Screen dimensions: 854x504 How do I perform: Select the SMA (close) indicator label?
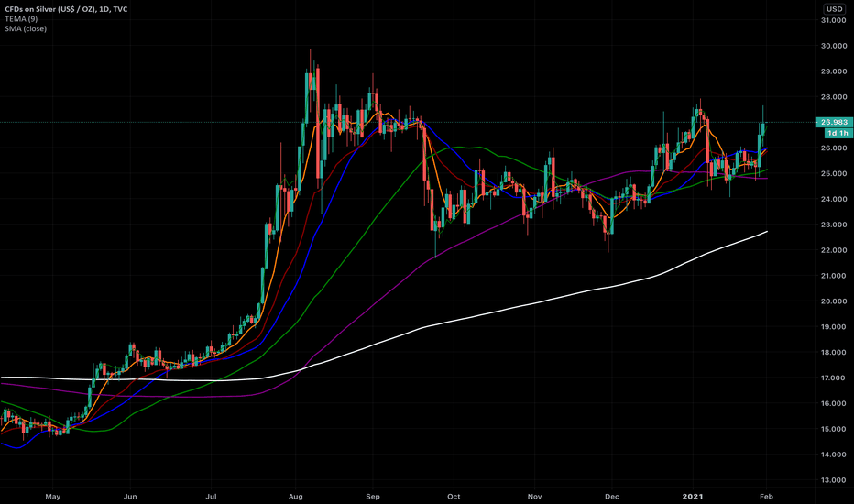[x=26, y=29]
